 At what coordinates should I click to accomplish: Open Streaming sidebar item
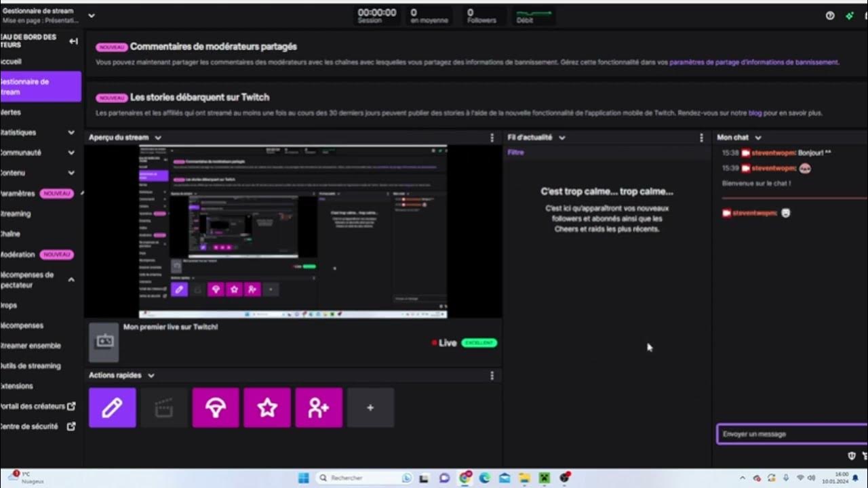click(16, 214)
